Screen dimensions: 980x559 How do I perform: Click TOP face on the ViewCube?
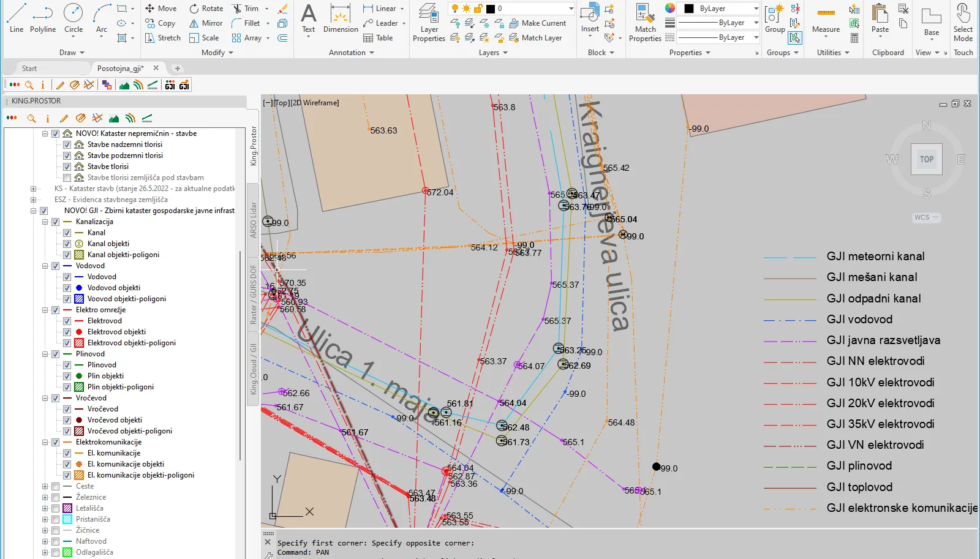coord(926,159)
